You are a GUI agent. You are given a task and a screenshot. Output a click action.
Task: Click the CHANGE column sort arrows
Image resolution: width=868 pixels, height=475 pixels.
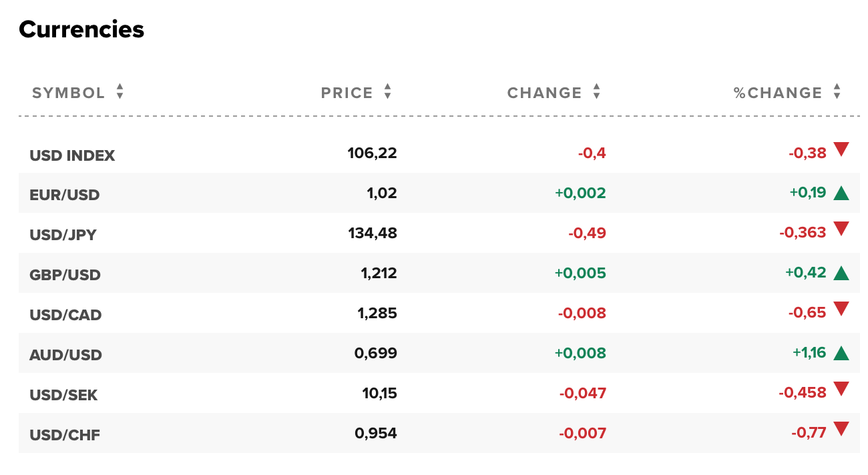point(596,92)
